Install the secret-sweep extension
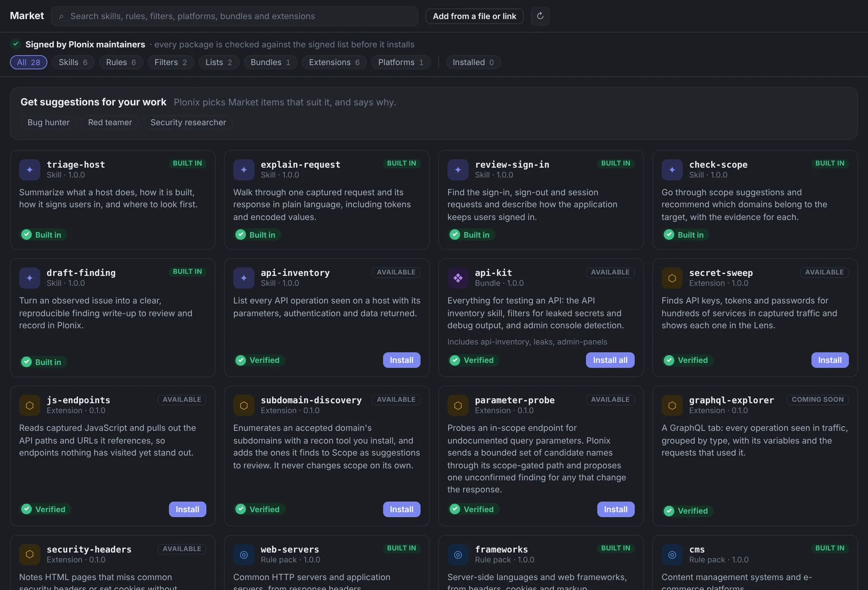This screenshot has width=868, height=590. (830, 360)
